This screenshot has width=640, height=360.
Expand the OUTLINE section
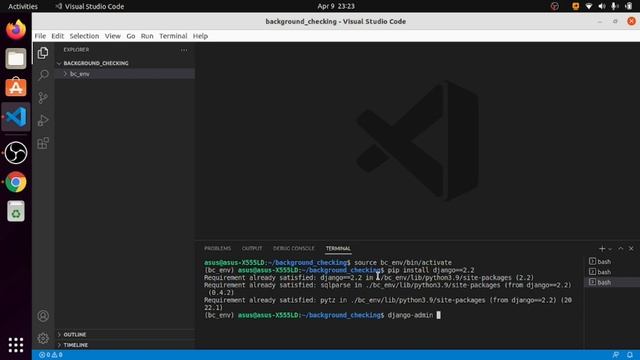coord(125,334)
